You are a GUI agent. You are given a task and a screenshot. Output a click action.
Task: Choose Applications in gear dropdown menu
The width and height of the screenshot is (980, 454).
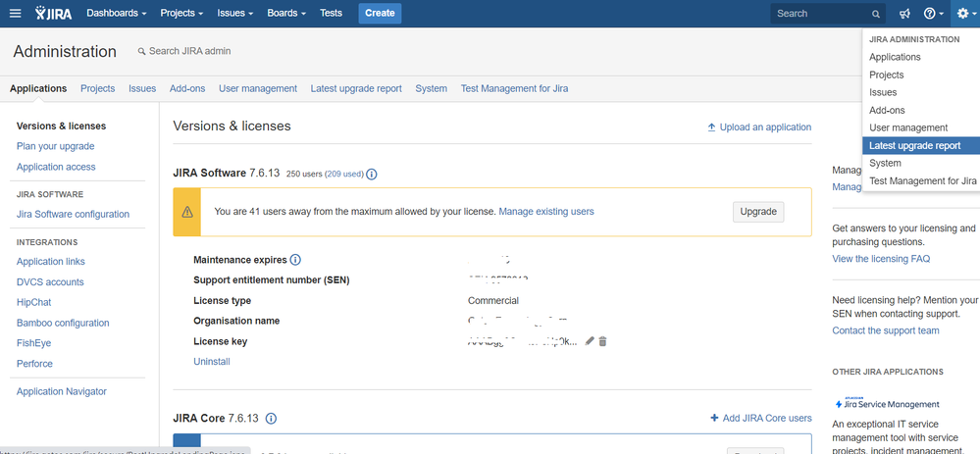(921, 57)
